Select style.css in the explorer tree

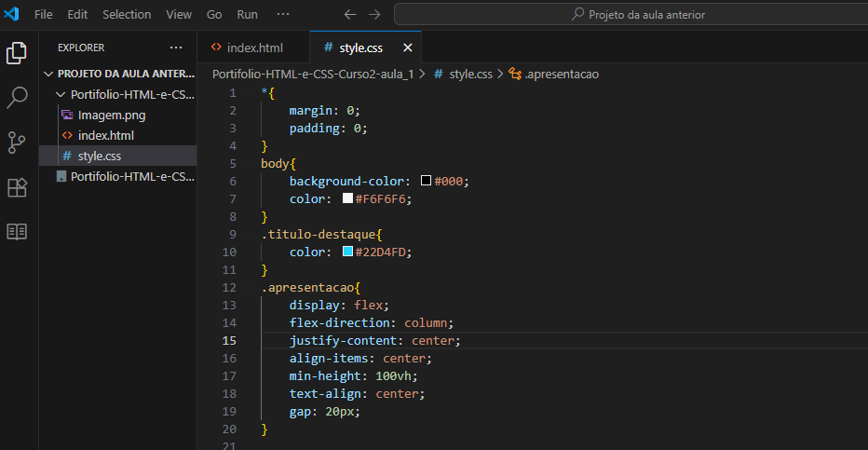pyautogui.click(x=100, y=157)
